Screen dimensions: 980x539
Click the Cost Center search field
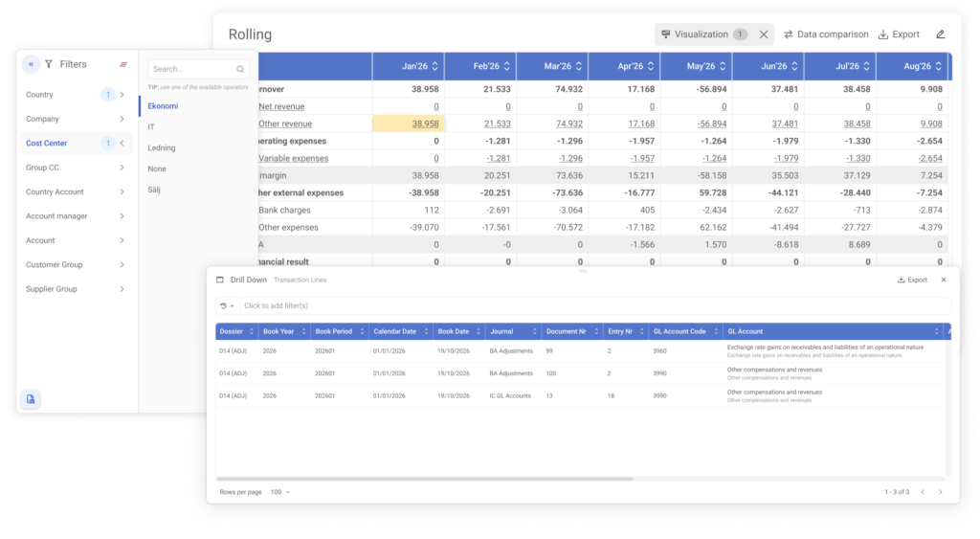click(x=198, y=69)
